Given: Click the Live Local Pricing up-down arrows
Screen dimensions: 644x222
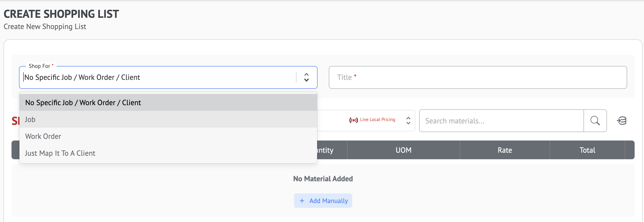Looking at the screenshot, I should coord(408,121).
